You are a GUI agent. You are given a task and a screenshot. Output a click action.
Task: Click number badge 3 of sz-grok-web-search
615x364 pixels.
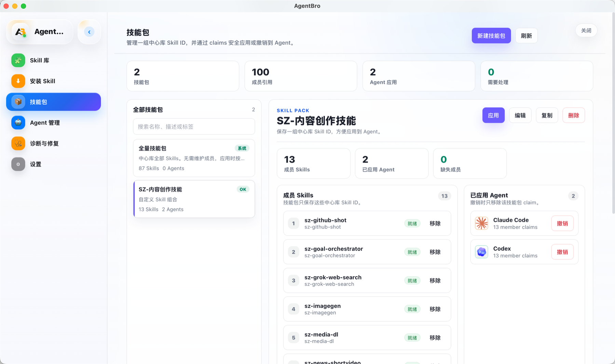coord(293,281)
